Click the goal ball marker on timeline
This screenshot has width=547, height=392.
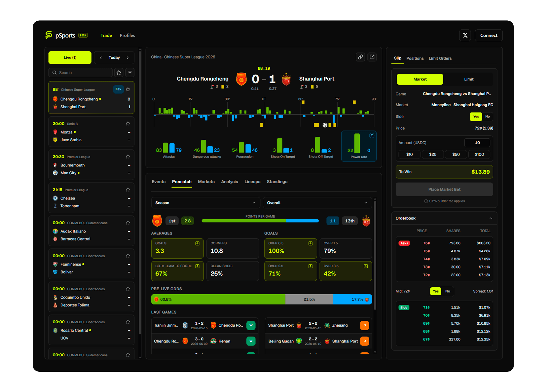(x=325, y=125)
